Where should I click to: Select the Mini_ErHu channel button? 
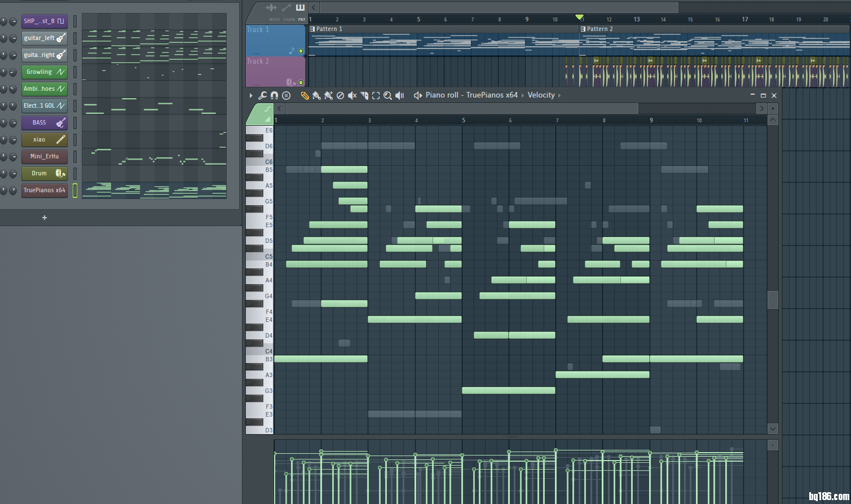(45, 157)
